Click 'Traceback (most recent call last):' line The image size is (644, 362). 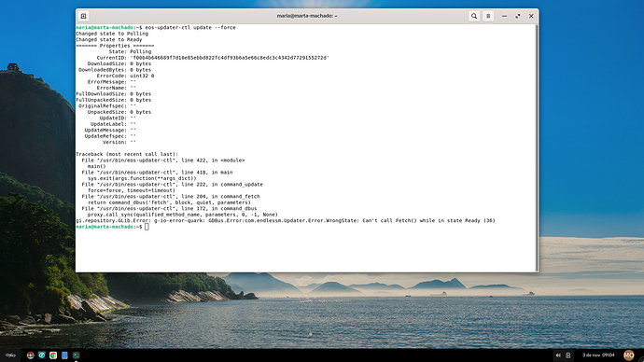click(x=127, y=154)
